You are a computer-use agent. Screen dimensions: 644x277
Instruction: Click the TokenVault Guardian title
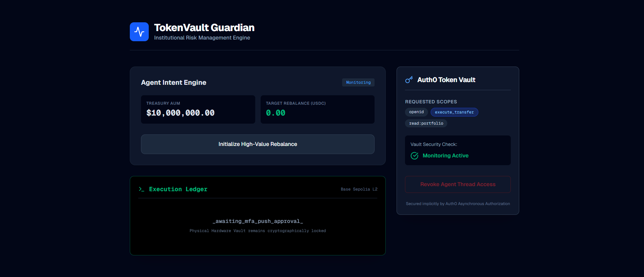pyautogui.click(x=204, y=28)
